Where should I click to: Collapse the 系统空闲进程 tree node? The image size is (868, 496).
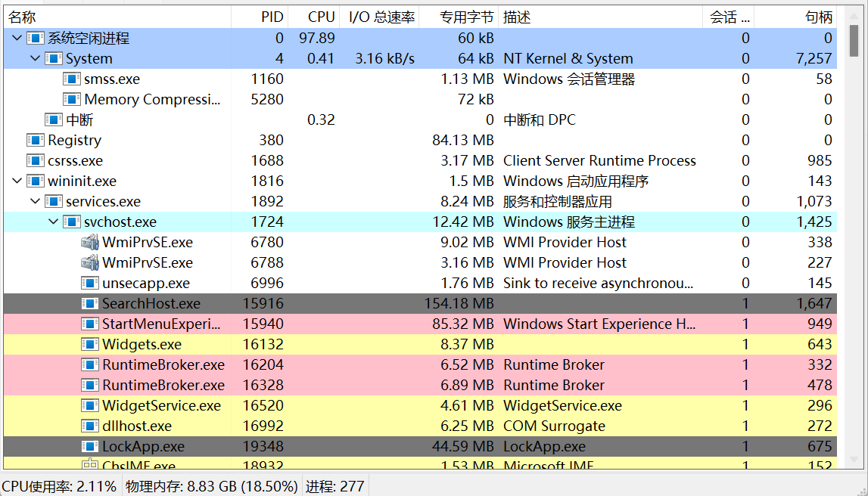17,39
